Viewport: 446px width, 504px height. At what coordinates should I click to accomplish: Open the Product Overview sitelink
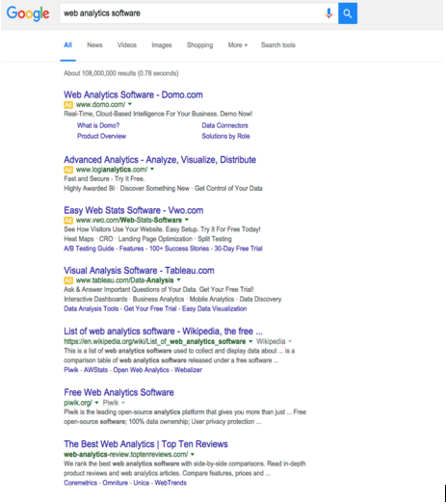pyautogui.click(x=101, y=136)
